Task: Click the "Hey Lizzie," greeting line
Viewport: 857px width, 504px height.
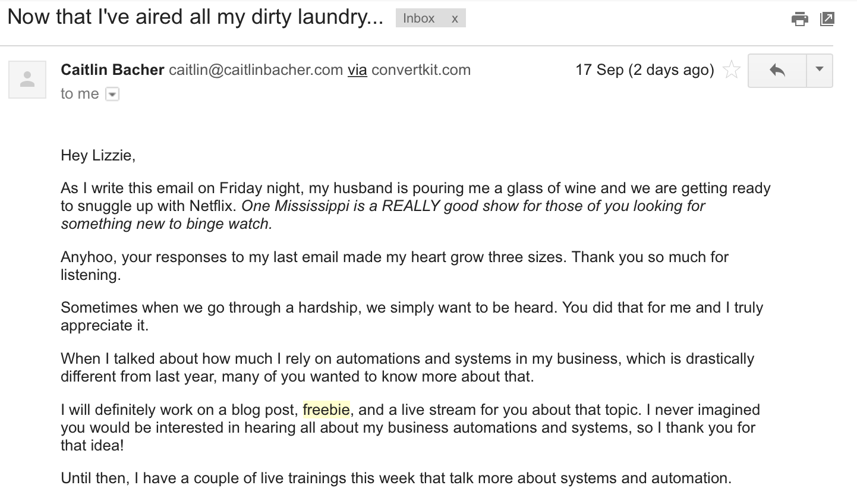Action: (98, 156)
